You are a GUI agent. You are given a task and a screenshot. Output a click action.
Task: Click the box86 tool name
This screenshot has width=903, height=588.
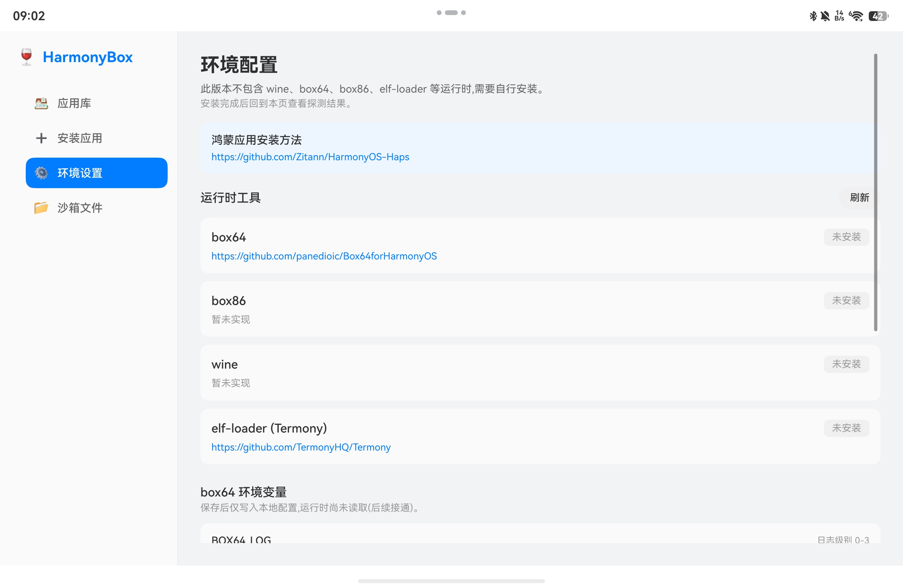point(229,301)
